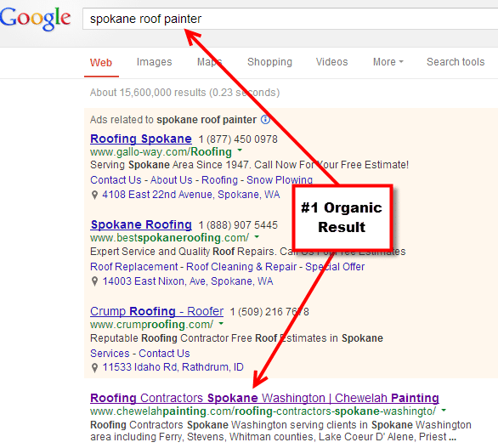This screenshot has width=498, height=448.
Task: Switch to the Images tab
Action: 155,62
